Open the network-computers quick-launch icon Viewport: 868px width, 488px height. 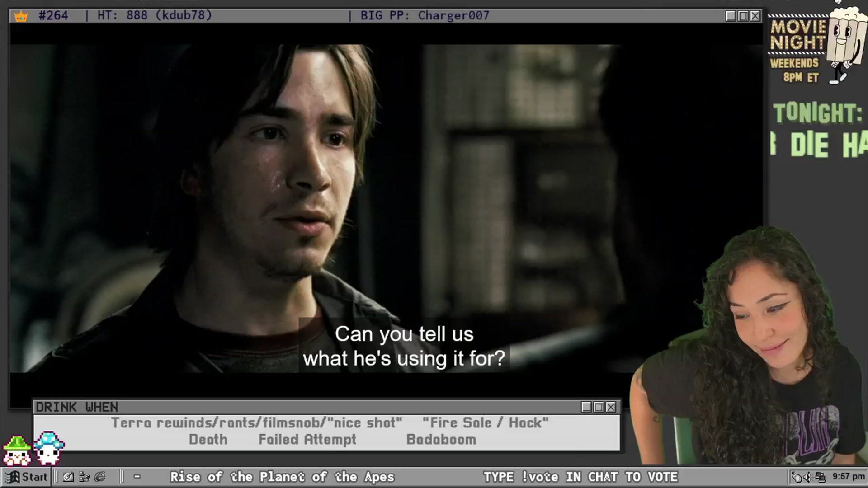(84, 477)
